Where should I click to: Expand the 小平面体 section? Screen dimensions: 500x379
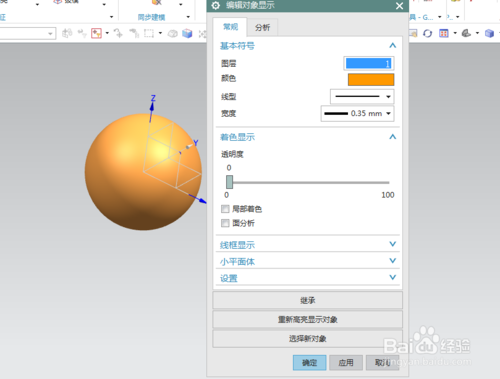[x=393, y=261]
